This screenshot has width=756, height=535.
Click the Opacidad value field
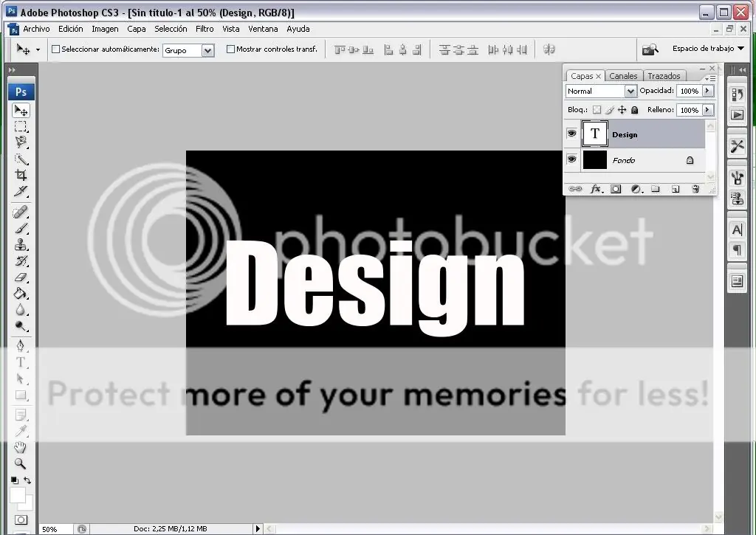[690, 91]
